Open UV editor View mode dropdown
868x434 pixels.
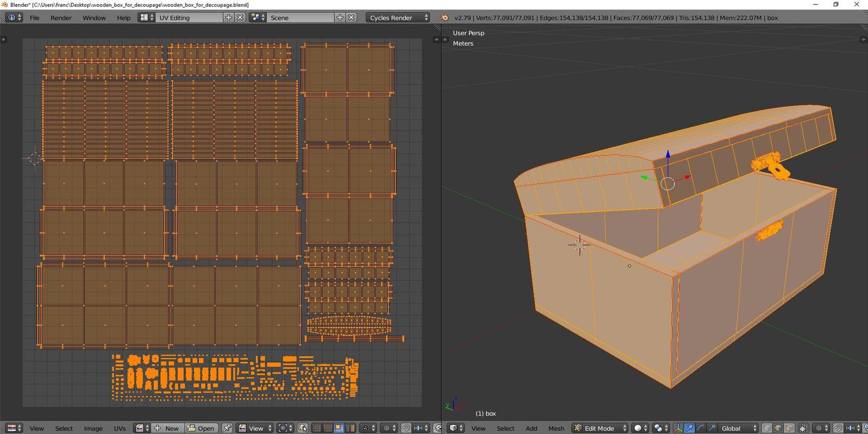255,428
